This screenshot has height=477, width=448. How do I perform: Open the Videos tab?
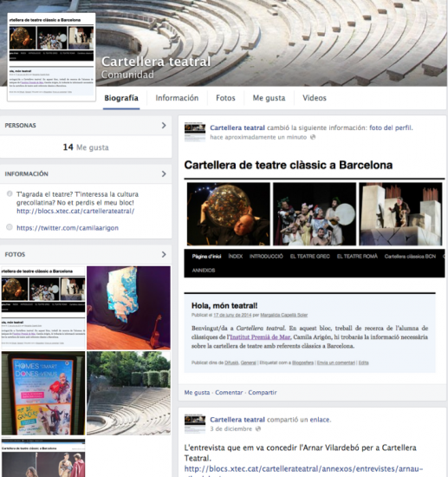[315, 98]
